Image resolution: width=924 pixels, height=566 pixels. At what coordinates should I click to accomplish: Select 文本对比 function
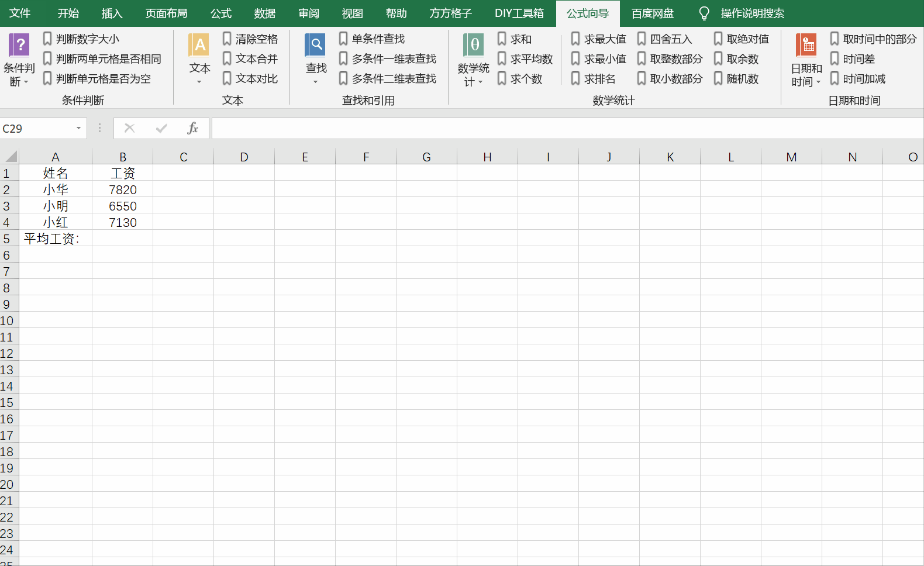(x=250, y=78)
